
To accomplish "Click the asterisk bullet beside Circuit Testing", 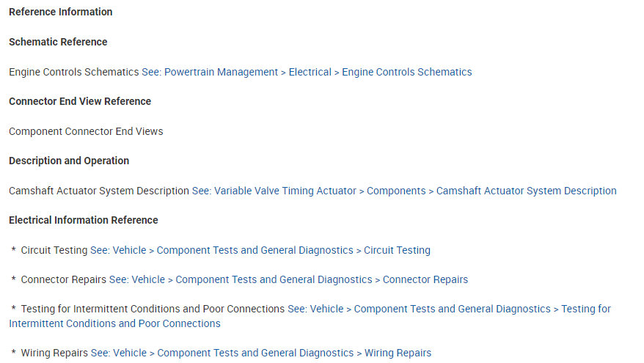I will click(x=13, y=250).
